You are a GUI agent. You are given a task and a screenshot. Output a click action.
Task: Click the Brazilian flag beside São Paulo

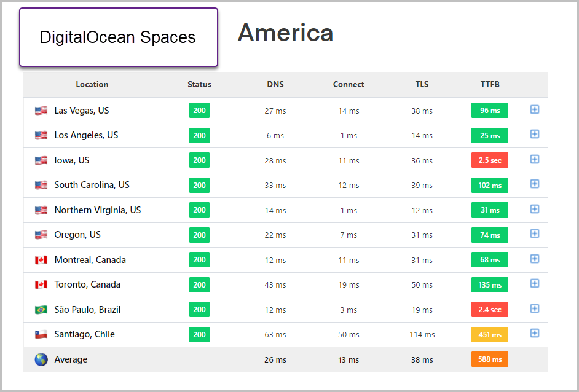(41, 310)
